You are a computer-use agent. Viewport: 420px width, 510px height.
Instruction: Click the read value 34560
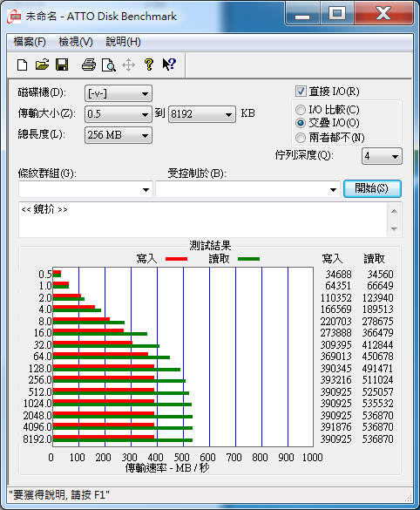click(x=380, y=275)
